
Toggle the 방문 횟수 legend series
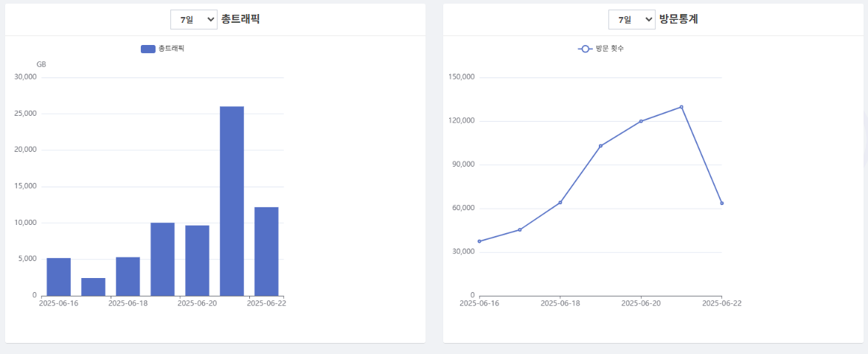click(610, 49)
